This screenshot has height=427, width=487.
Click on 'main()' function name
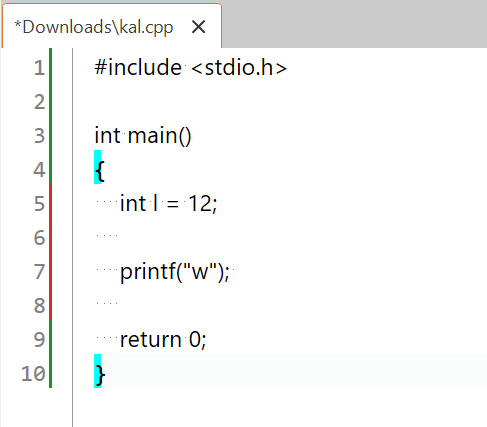point(160,136)
